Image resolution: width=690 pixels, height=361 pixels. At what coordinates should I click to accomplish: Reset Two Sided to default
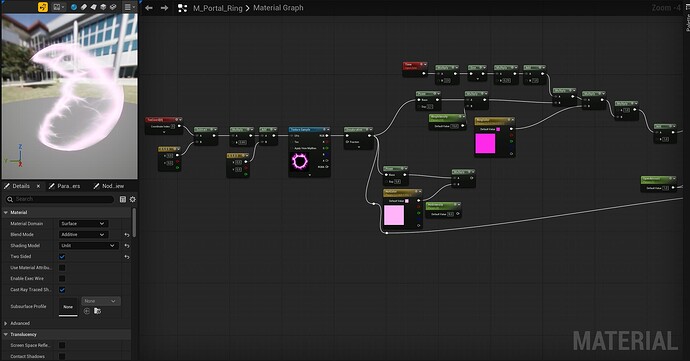(x=127, y=257)
